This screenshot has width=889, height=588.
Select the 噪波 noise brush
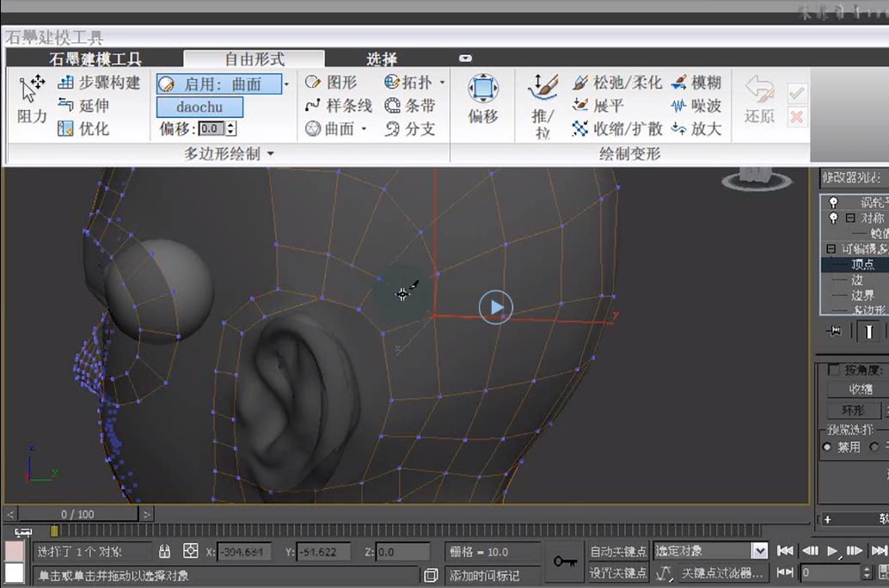(696, 106)
